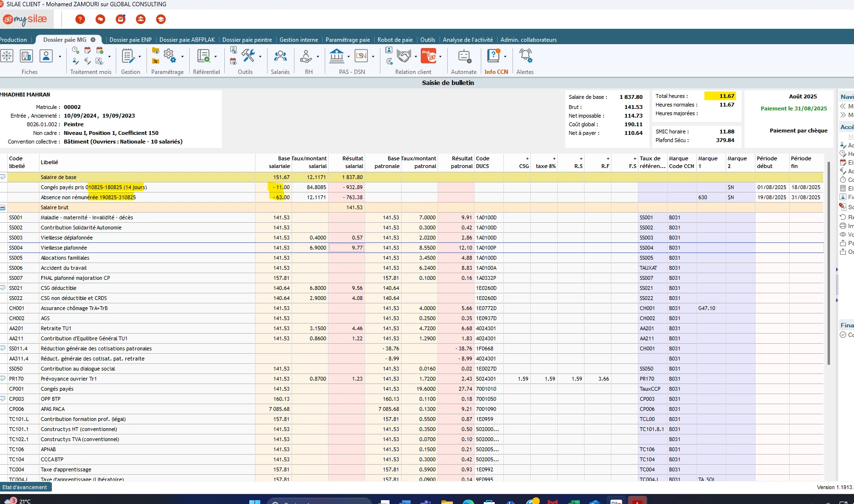Click the handshake Relation client icon

pyautogui.click(x=404, y=57)
